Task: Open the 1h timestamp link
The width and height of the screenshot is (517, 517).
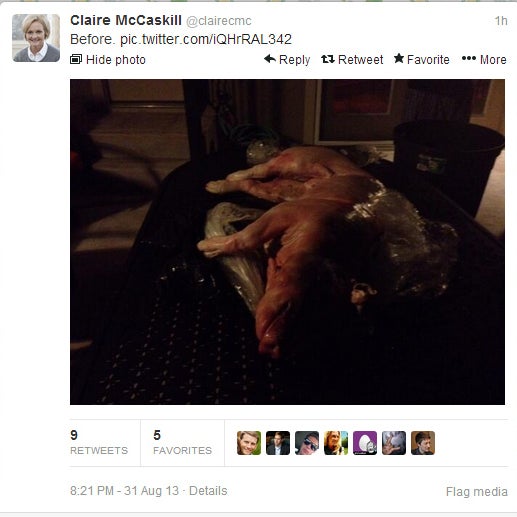Action: [x=501, y=21]
